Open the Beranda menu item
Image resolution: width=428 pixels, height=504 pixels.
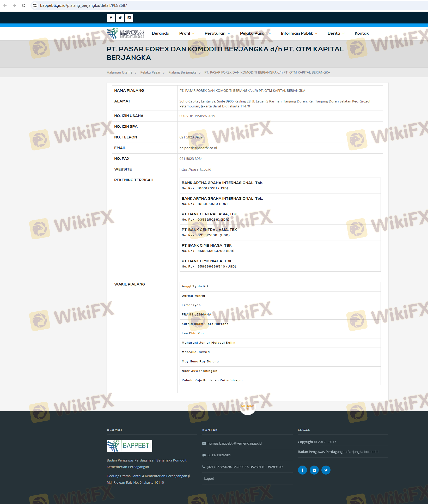point(161,33)
